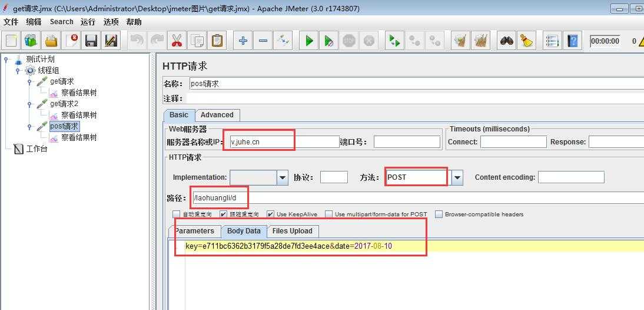Click the Connect timeout input field
Screen dimensions: 644x310
513,142
